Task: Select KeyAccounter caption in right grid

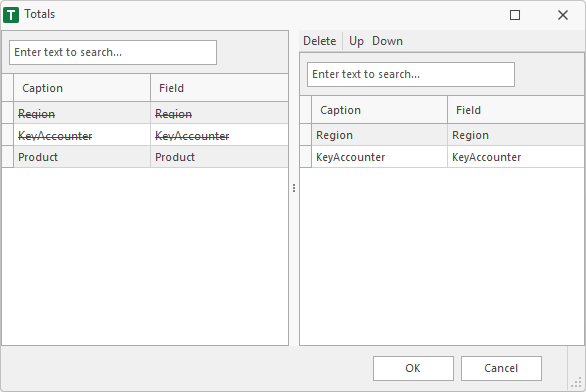Action: click(379, 157)
